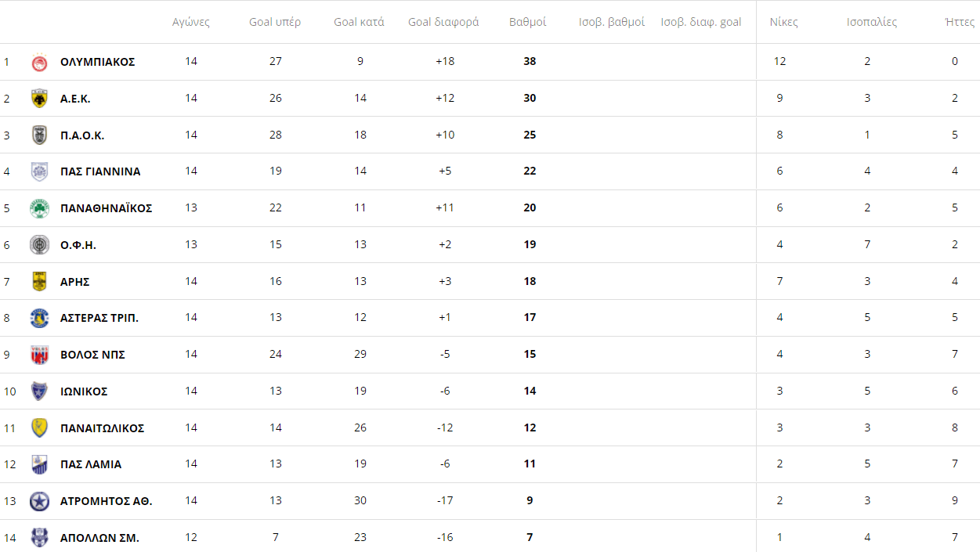Select the yellow ΑΡΗΣ team badge
980x552 pixels.
[39, 281]
